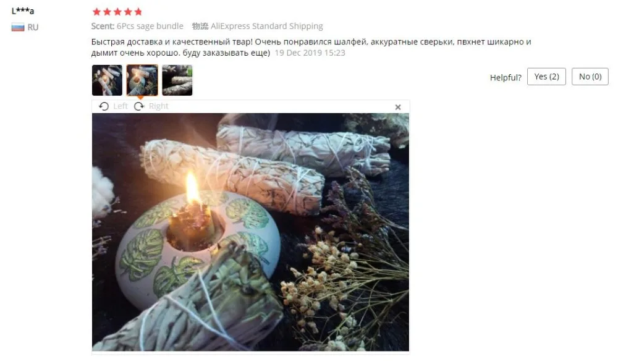Screen dimensions: 618x364
Task: Click the reviewer name L***a
Action: click(x=23, y=11)
